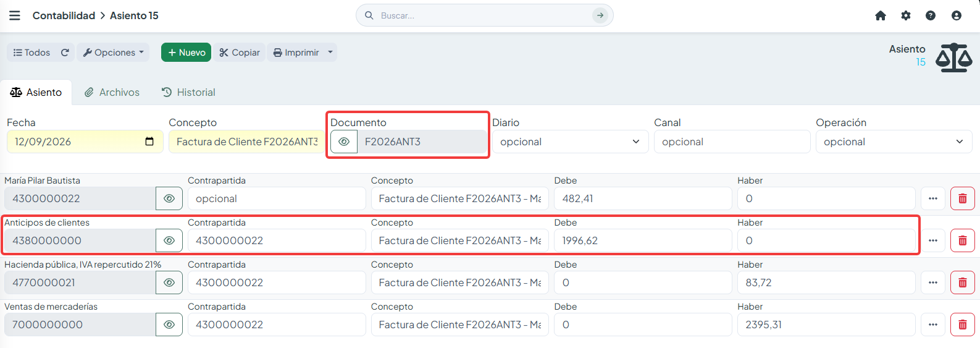Screen dimensions: 980x348
Task: Delete the Ventas de mercaderías line
Action: pyautogui.click(x=962, y=325)
